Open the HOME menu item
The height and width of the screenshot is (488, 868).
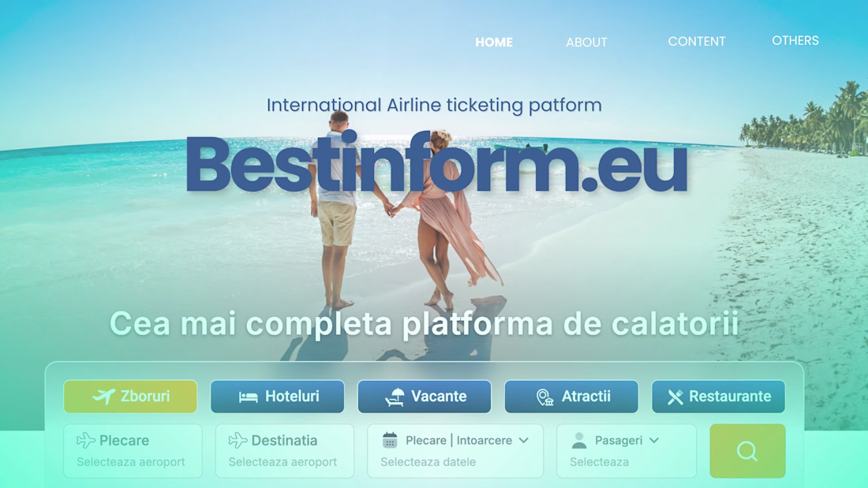pyautogui.click(x=494, y=42)
